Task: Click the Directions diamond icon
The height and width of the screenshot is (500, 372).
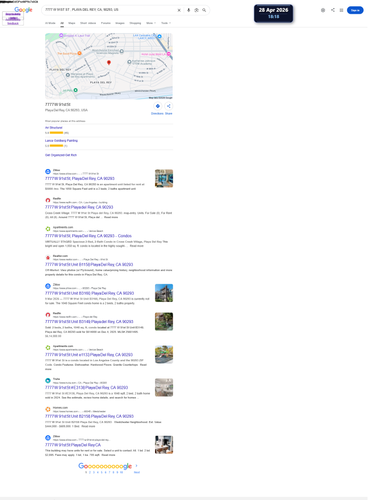Action: (158, 106)
